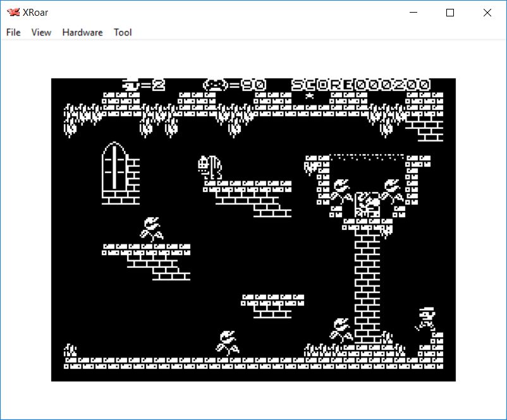Click the small star below the score

coord(310,96)
